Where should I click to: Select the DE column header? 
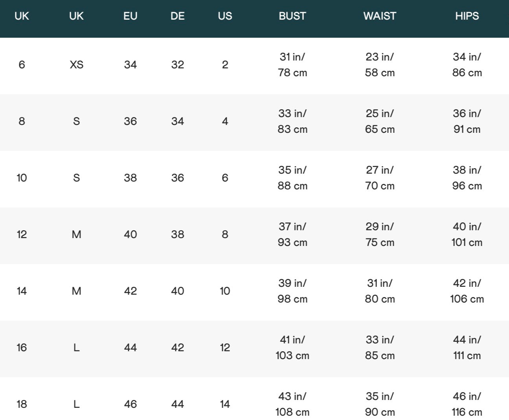[x=178, y=16]
